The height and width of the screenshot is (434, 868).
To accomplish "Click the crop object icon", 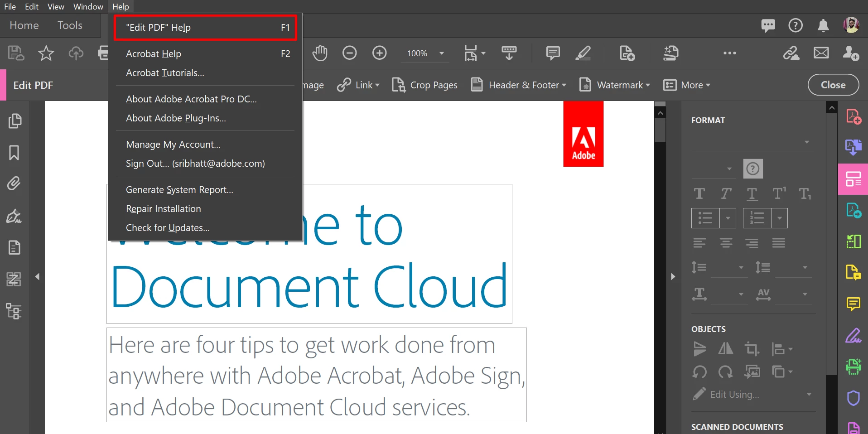I will 752,349.
